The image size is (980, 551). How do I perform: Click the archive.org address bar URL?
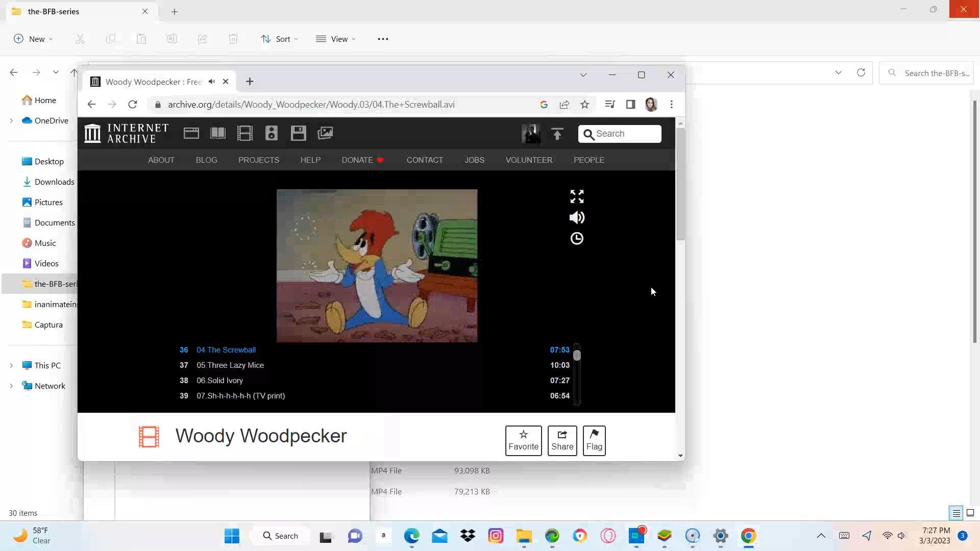[x=311, y=105]
